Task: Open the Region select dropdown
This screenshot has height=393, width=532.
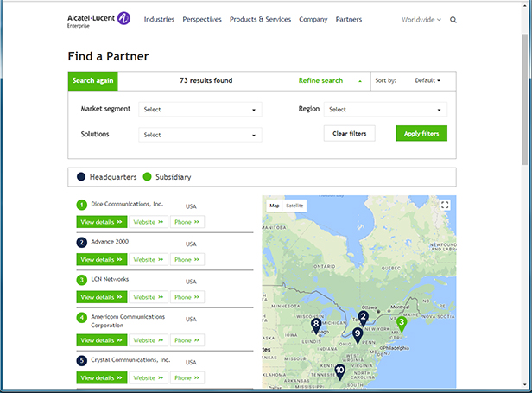Action: (386, 110)
